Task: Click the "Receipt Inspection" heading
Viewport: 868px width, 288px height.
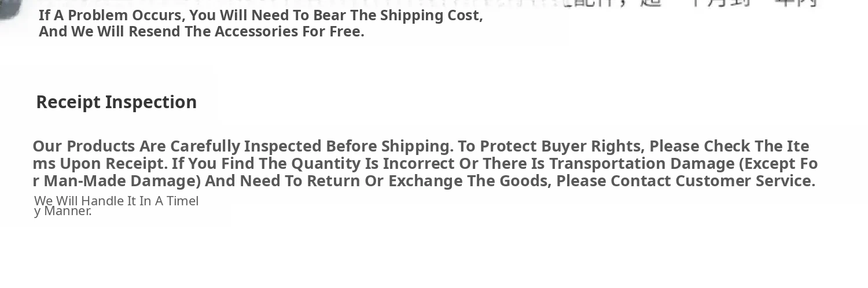Action: [x=116, y=102]
